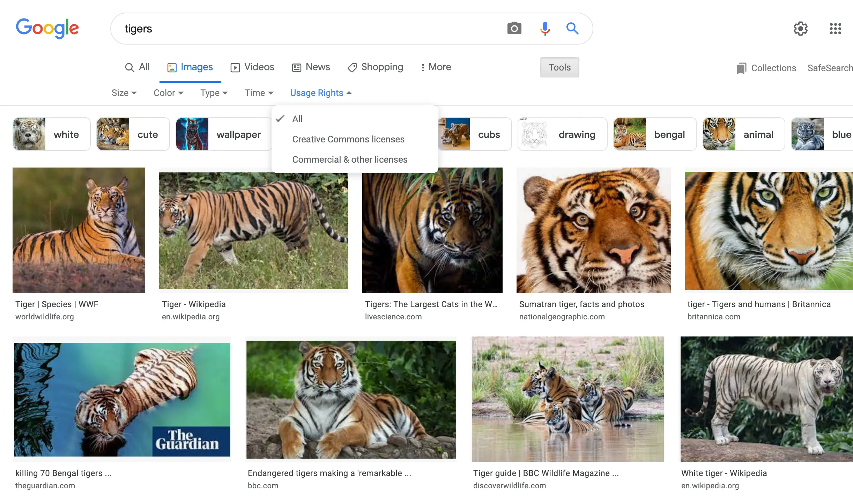
Task: Open the Britannica tiger image thumbnail
Action: [x=769, y=230]
